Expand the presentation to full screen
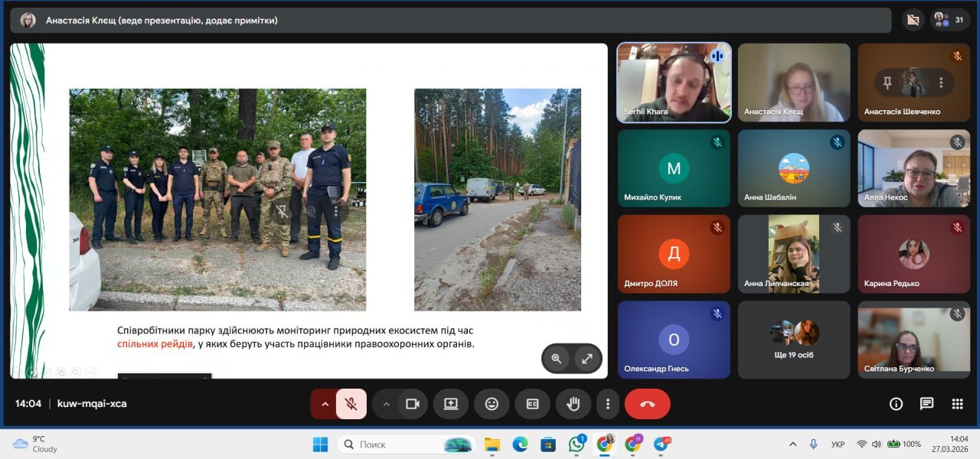This screenshot has width=980, height=459. 587,358
